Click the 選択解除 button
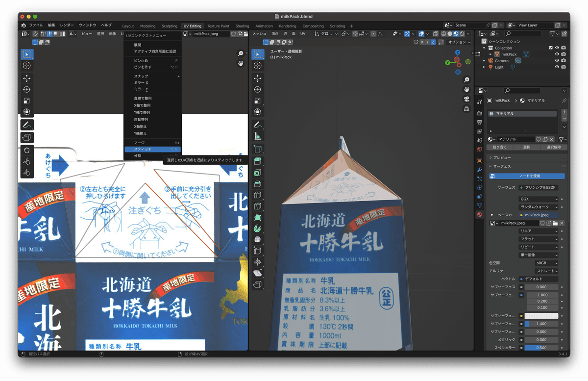Viewport: 588px width, 381px height. (554, 147)
